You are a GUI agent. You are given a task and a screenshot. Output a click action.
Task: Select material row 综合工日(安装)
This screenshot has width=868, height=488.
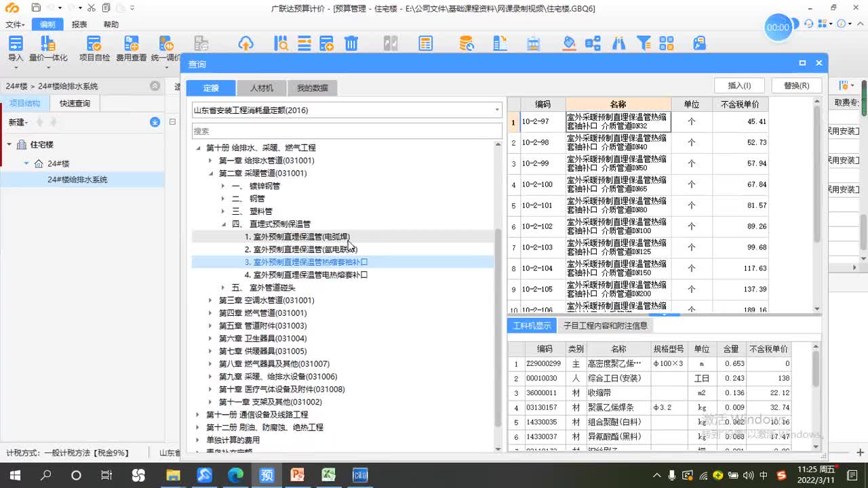[650, 378]
